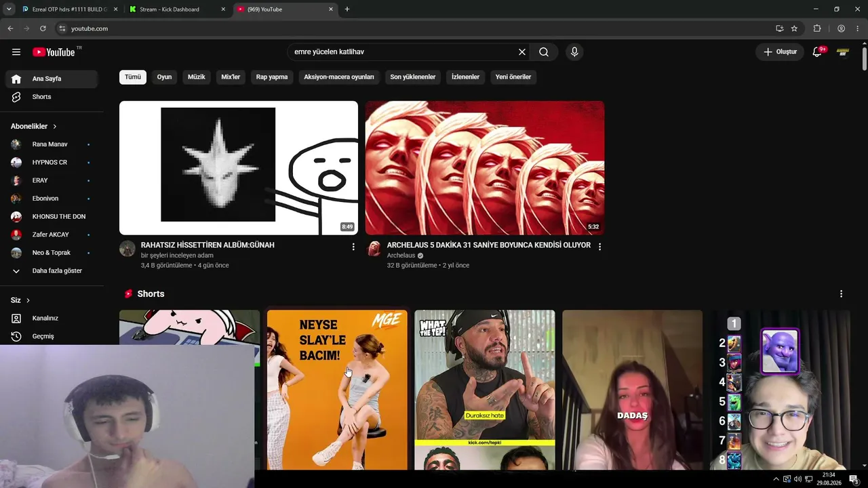Open Geçmiş watch history
868x488 pixels.
point(52,336)
